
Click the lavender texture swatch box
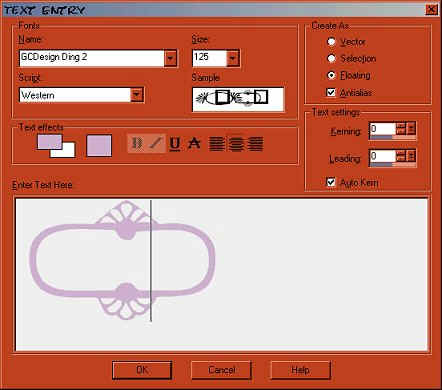pos(99,146)
